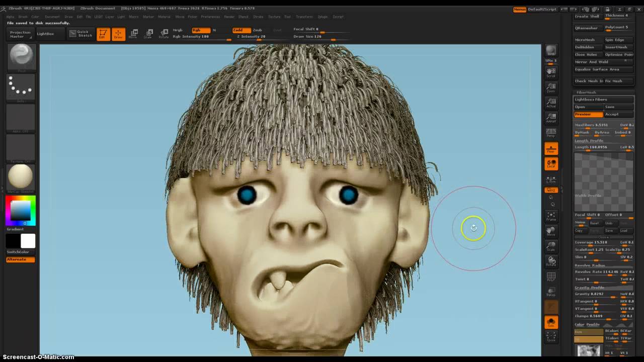Toggle the XYZ rotation button
Image resolution: width=644 pixels, height=362 pixels.
click(x=551, y=190)
